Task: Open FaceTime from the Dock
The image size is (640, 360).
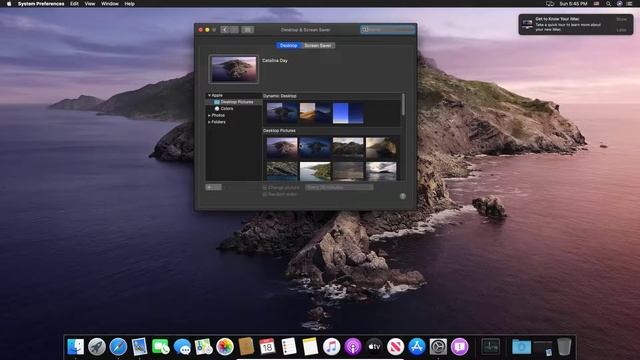Action: 161,347
